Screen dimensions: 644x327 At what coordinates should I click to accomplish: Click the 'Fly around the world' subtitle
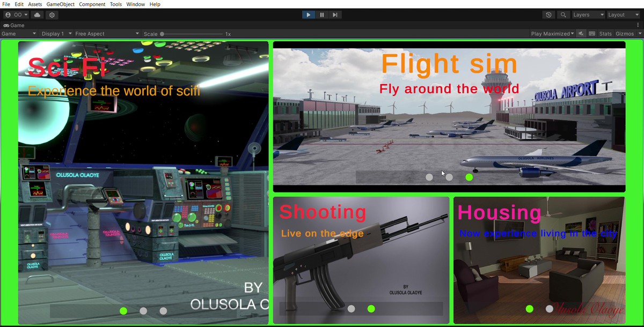point(449,88)
